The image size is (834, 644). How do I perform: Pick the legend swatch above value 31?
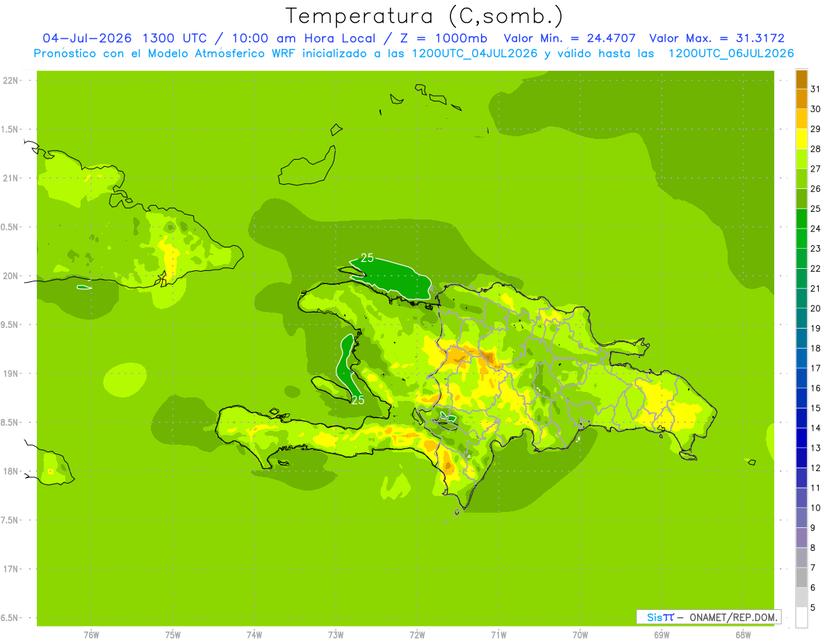click(x=801, y=79)
